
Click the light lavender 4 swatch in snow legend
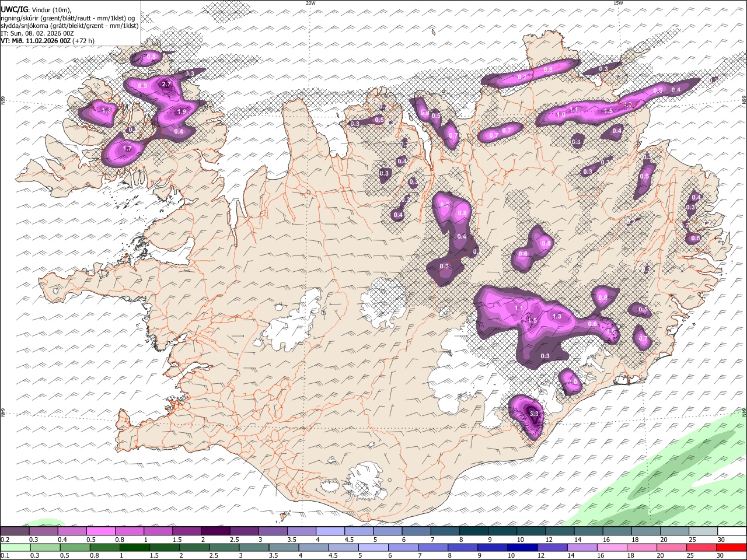click(330, 531)
